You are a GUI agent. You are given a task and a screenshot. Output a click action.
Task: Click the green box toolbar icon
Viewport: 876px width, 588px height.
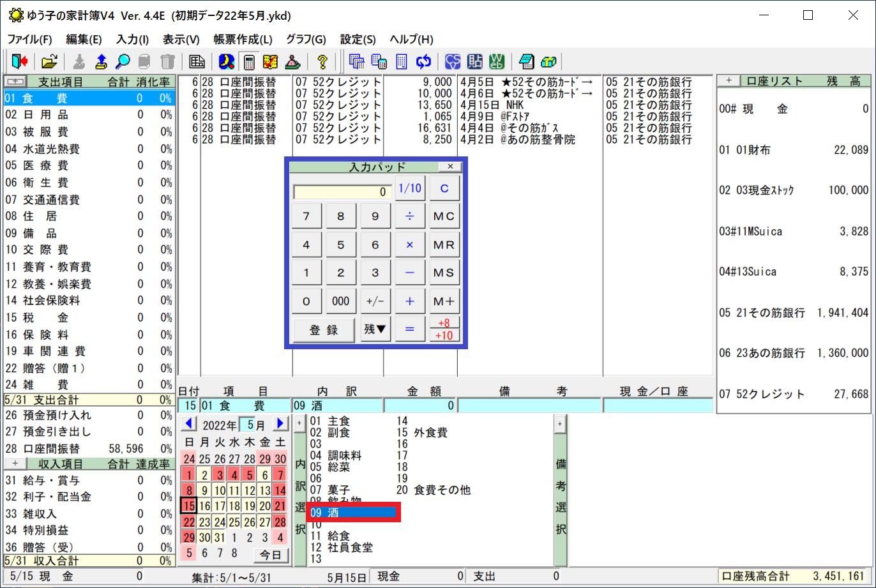tap(548, 61)
